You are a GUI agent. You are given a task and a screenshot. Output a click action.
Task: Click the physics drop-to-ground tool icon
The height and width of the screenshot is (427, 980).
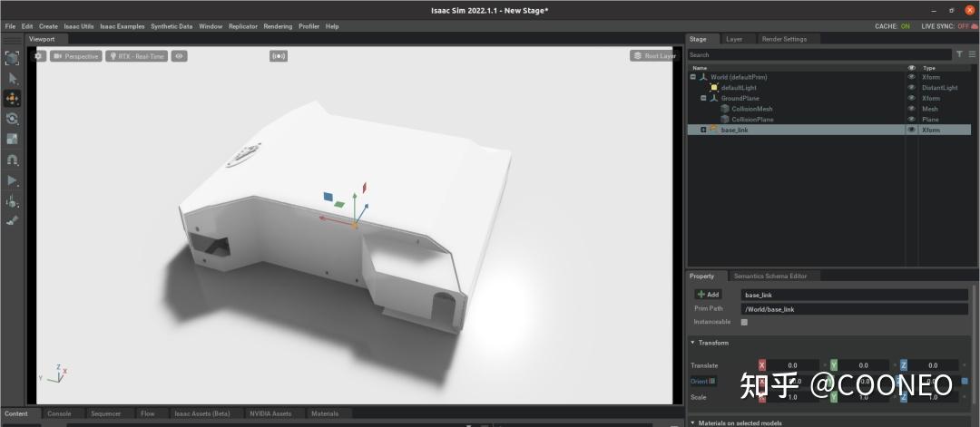[12, 201]
